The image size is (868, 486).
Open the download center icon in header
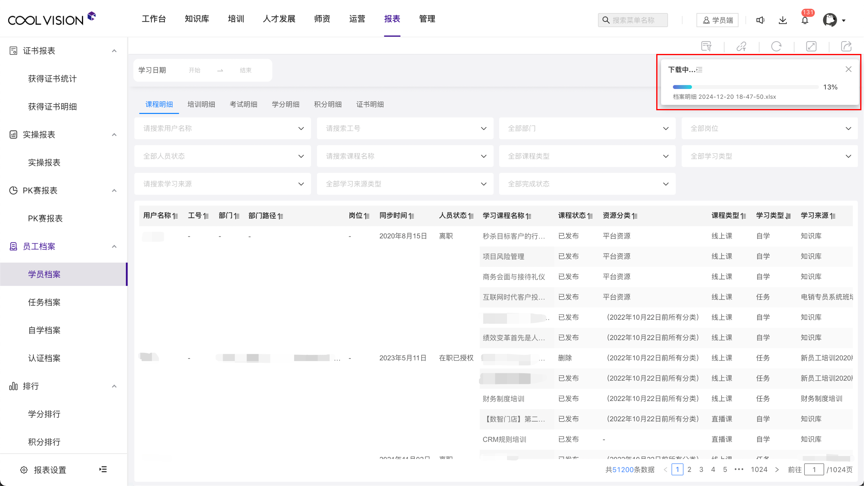pyautogui.click(x=783, y=20)
